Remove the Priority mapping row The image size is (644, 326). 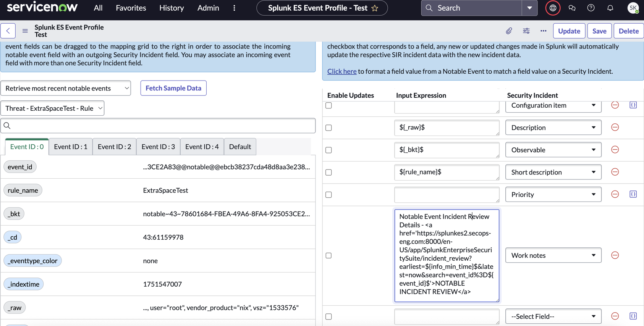click(x=615, y=194)
